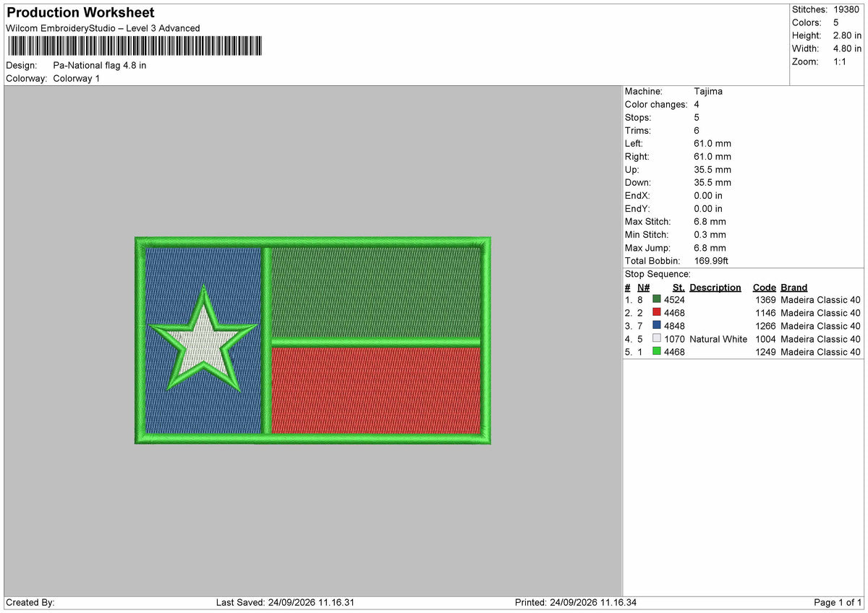Click thread code '1266'
The image size is (868, 613).
pos(765,325)
